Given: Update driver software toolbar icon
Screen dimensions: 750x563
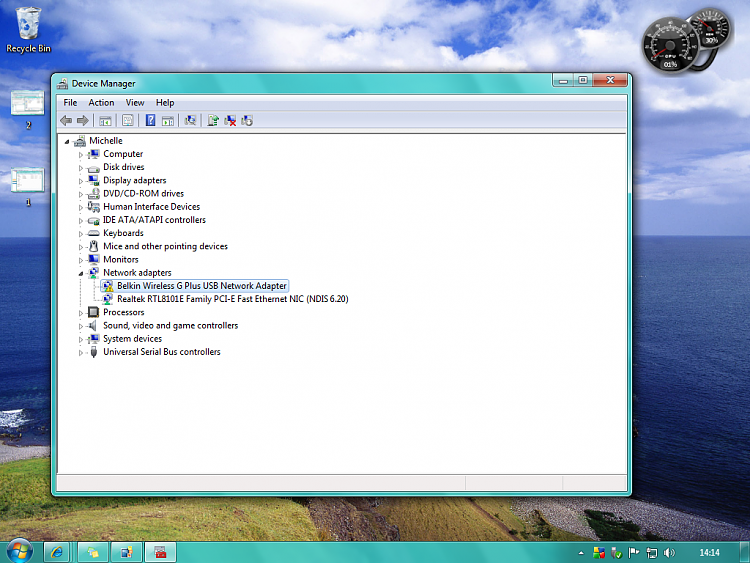Looking at the screenshot, I should (213, 121).
